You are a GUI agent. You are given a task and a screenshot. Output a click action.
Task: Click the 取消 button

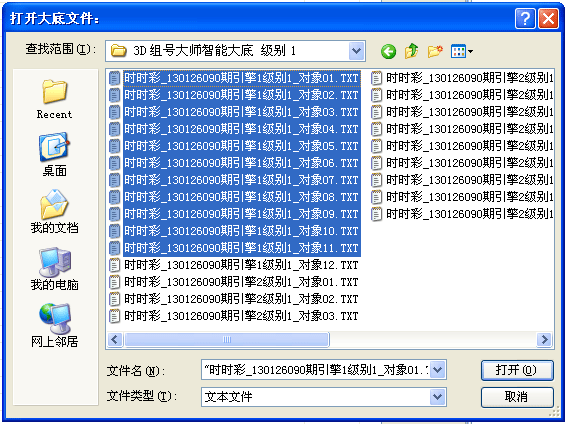tap(517, 397)
